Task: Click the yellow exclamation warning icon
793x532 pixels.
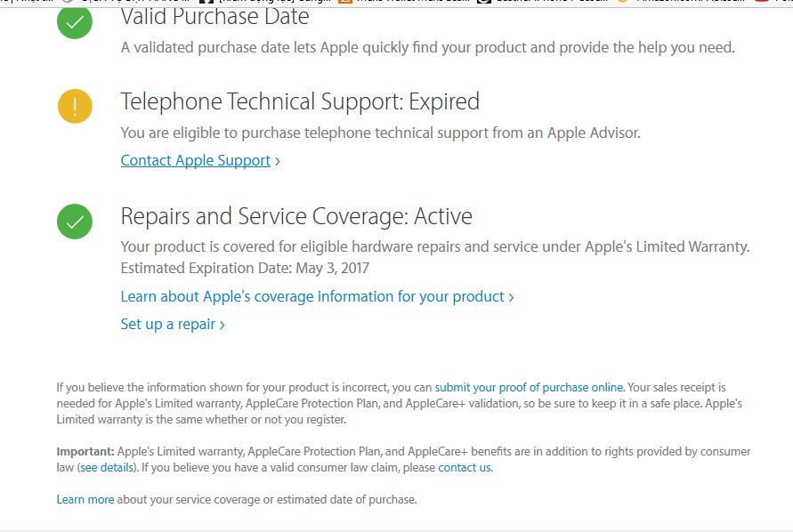Action: pyautogui.click(x=75, y=106)
